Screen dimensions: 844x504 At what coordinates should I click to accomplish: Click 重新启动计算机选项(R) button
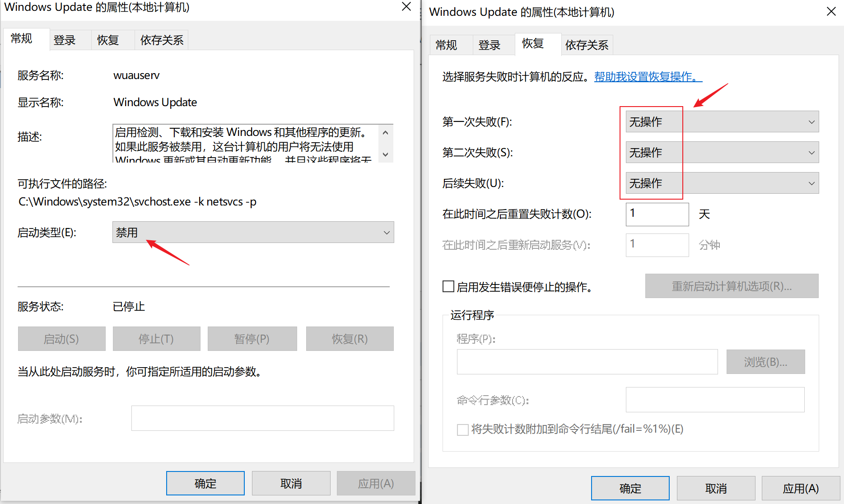(732, 286)
